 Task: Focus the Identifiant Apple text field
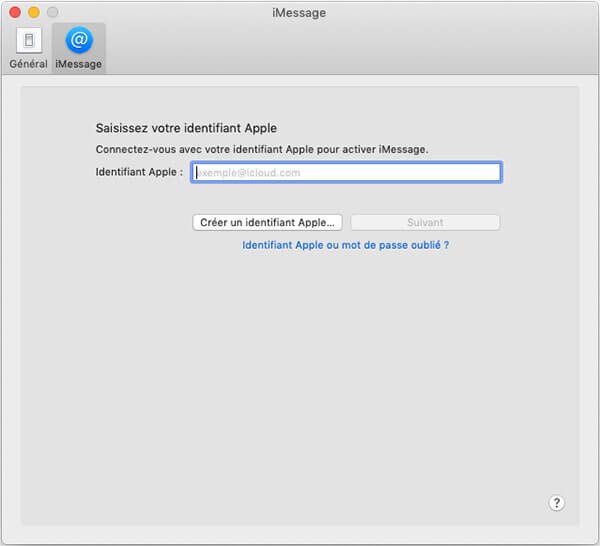click(346, 172)
